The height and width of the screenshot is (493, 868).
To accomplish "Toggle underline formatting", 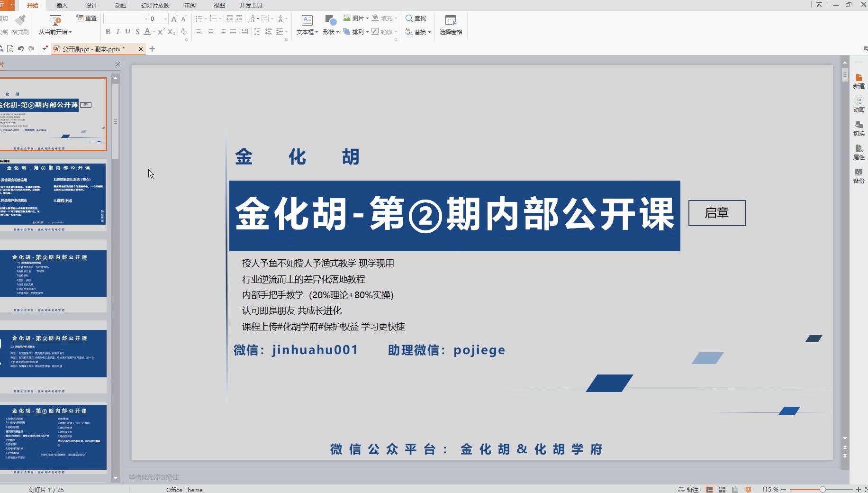I will 127,32.
